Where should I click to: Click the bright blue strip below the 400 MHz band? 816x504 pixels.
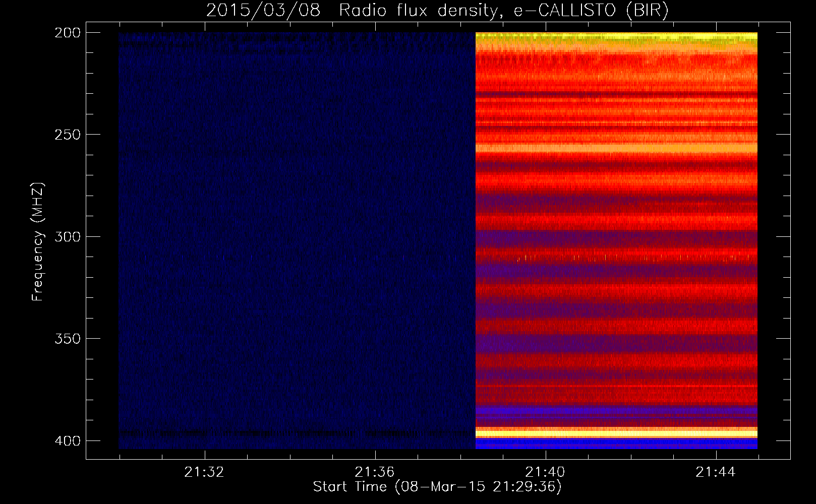point(616,444)
